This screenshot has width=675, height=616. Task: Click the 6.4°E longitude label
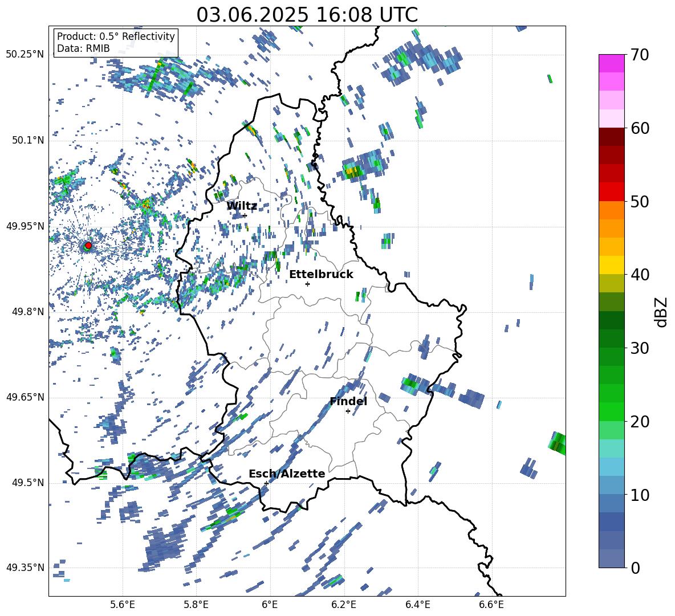coord(417,605)
